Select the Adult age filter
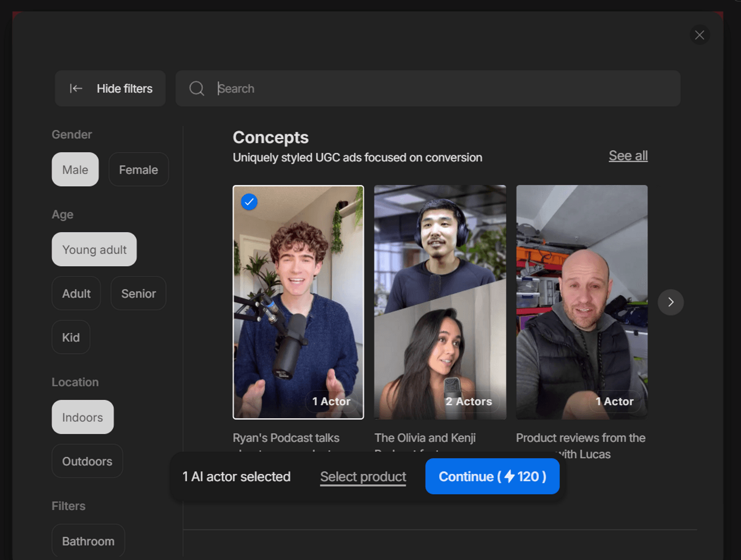Viewport: 741px width, 560px height. 76,293
